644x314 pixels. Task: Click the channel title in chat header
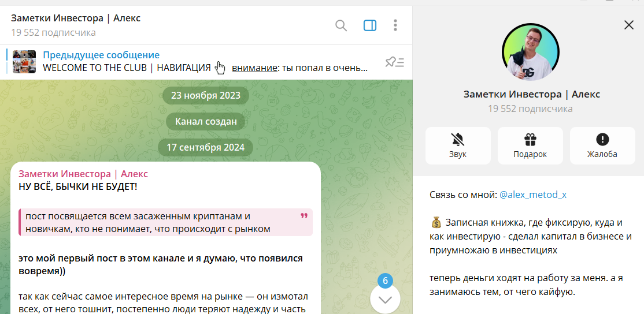pos(76,18)
